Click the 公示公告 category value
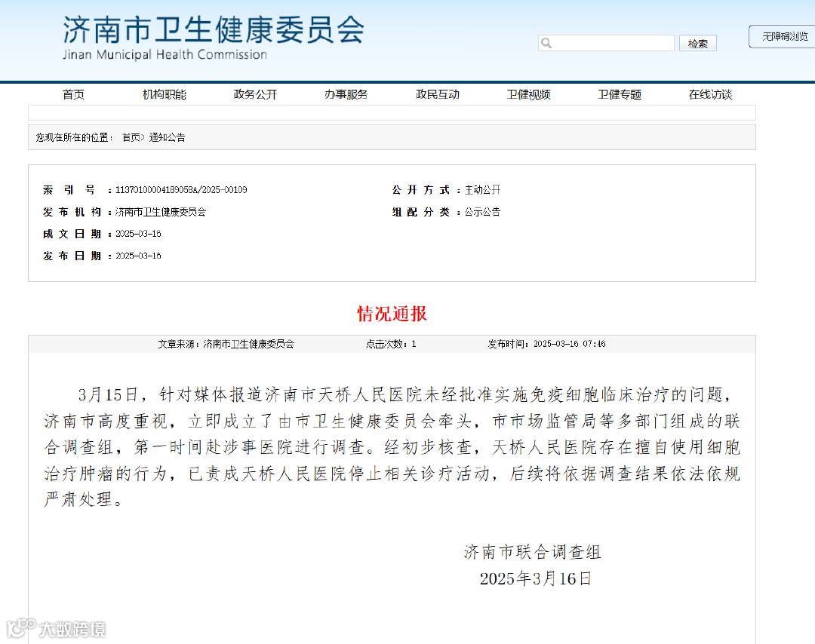 (x=482, y=212)
